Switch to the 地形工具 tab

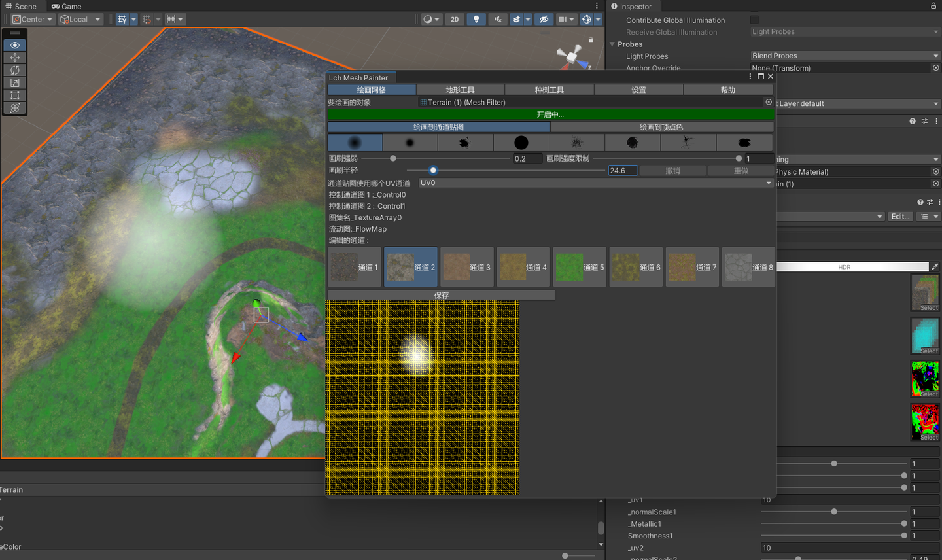459,90
